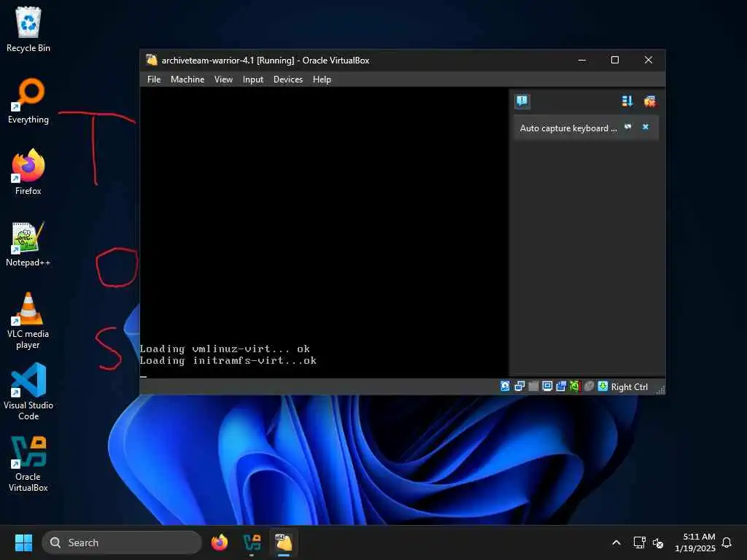Open the View menu
The height and width of the screenshot is (560, 747).
pyautogui.click(x=223, y=79)
